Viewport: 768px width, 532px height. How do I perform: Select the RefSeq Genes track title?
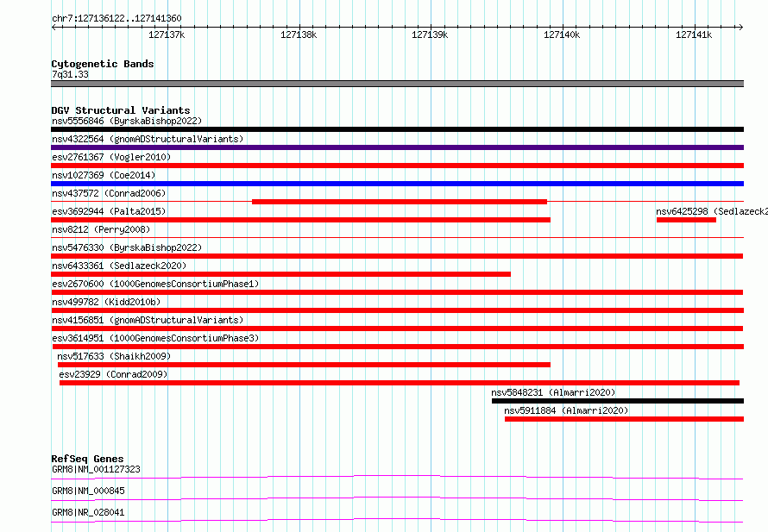click(88, 459)
